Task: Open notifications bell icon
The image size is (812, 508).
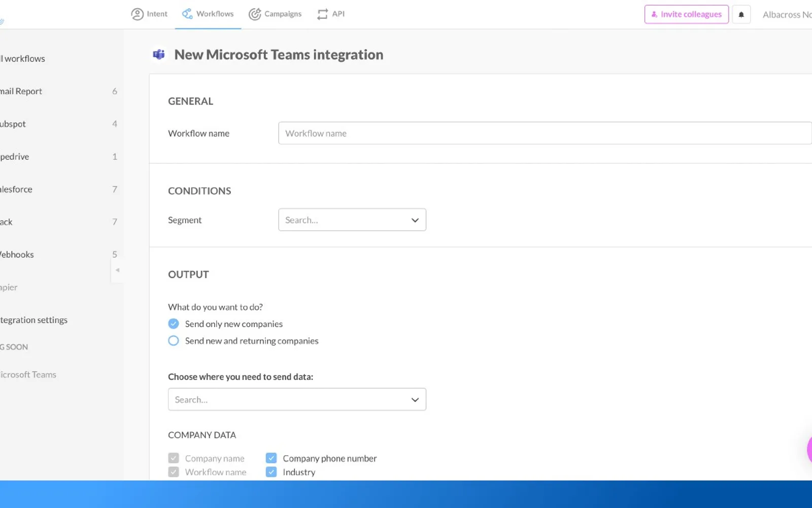Action: tap(741, 14)
